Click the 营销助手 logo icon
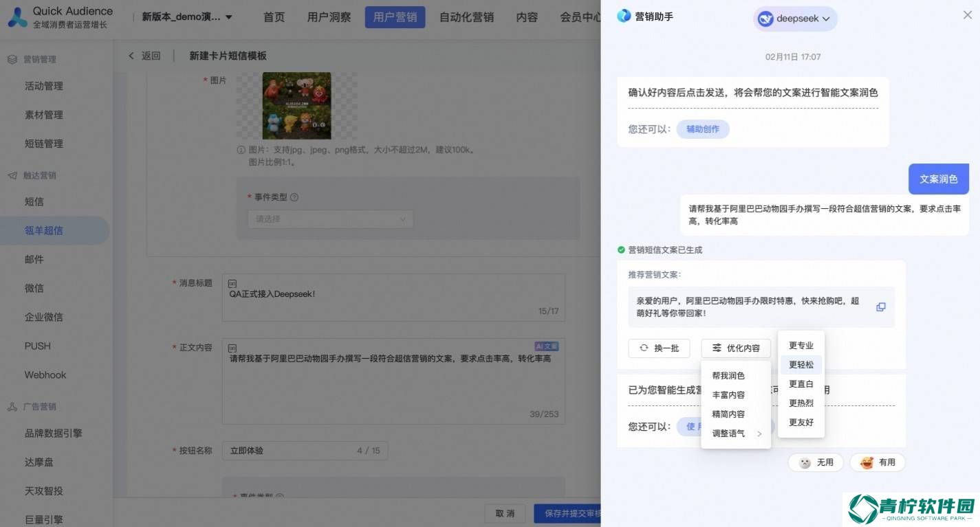 coord(624,16)
